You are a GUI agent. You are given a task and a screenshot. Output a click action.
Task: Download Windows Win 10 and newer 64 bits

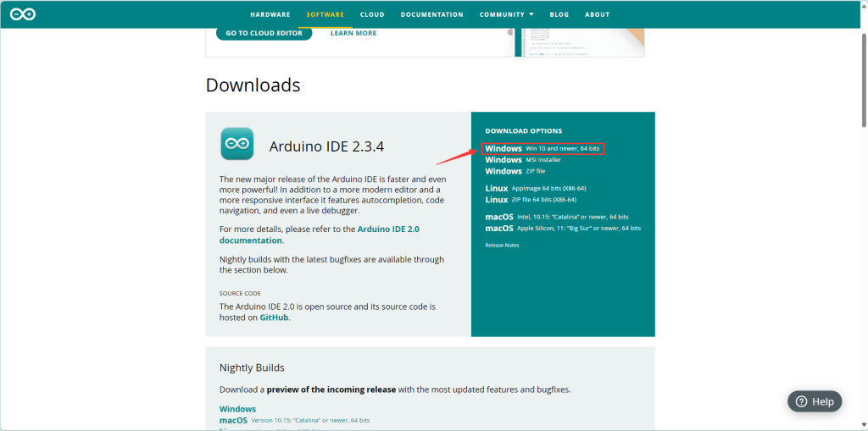(542, 148)
